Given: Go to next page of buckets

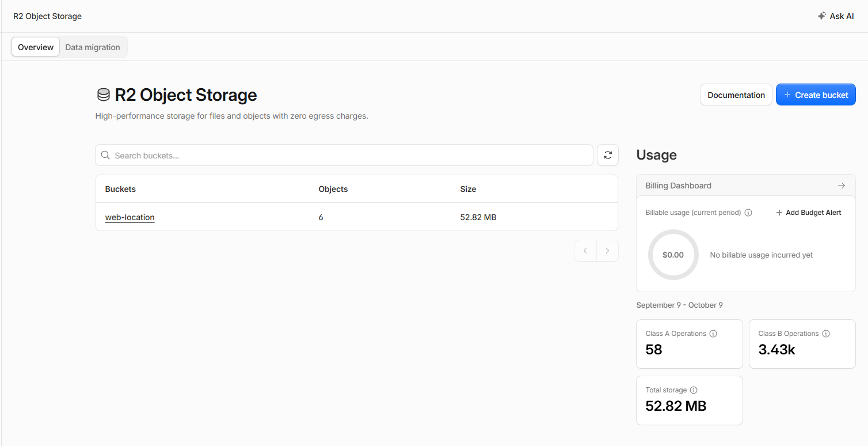Looking at the screenshot, I should (x=607, y=251).
